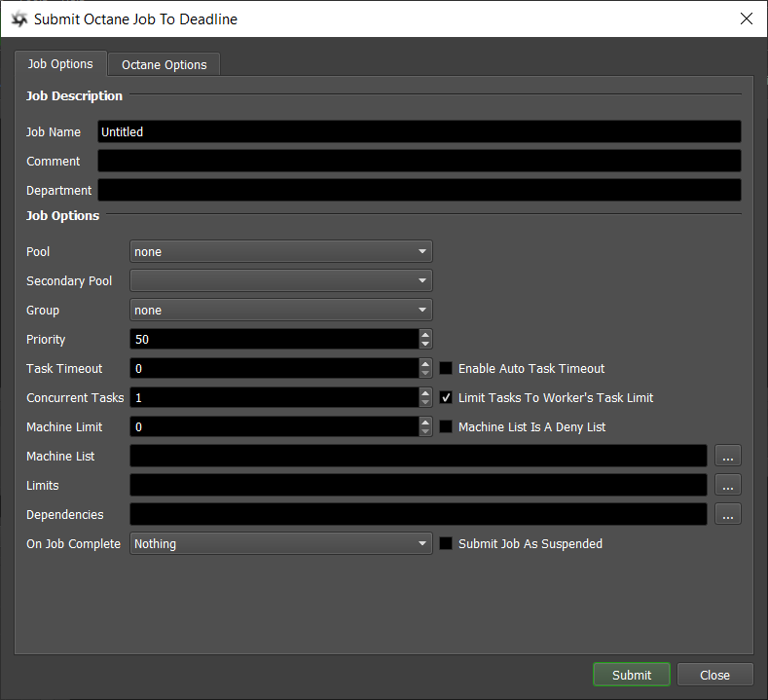The image size is (768, 700).
Task: Increase Concurrent Tasks with the up arrow
Action: point(425,392)
